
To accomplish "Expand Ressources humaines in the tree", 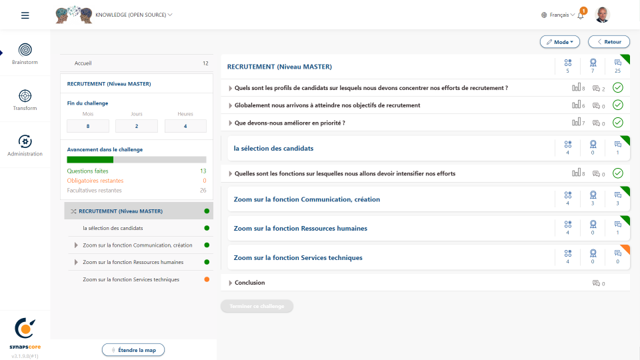I will click(76, 262).
